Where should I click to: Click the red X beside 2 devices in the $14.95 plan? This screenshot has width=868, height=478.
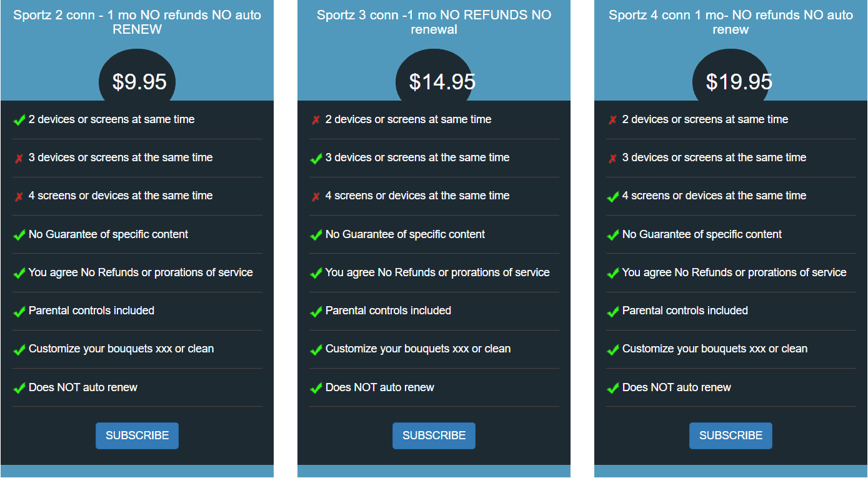pyautogui.click(x=316, y=120)
